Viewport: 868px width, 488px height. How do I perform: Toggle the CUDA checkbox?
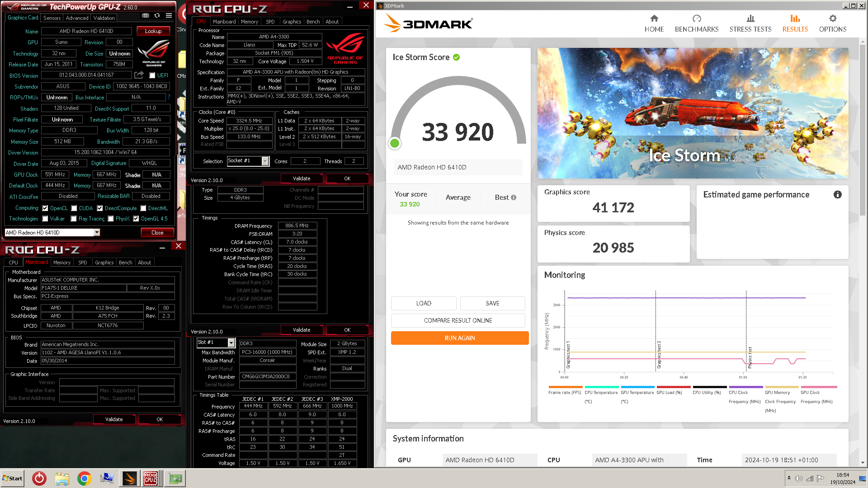point(74,208)
